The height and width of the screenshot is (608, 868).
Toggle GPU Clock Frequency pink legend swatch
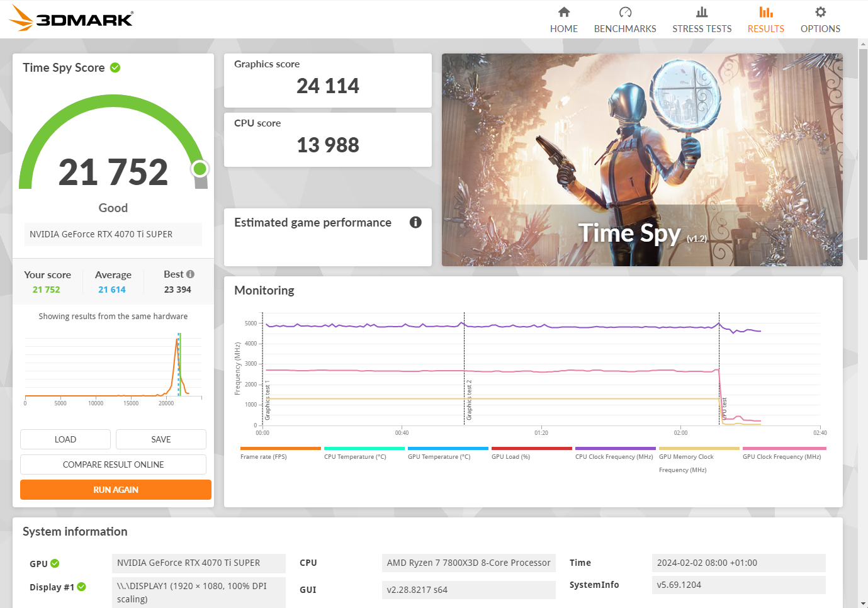click(x=784, y=449)
